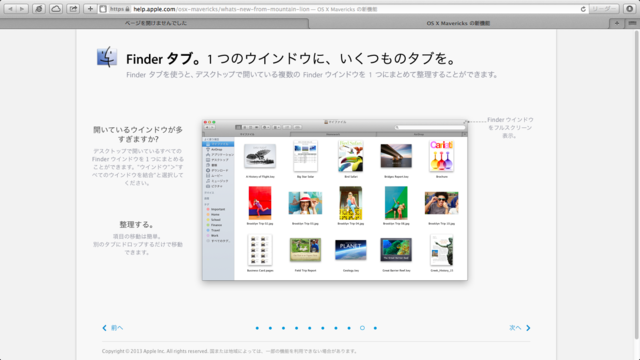Click the hollow current ninth pagination dot
The width and height of the screenshot is (640, 360).
pos(362,328)
